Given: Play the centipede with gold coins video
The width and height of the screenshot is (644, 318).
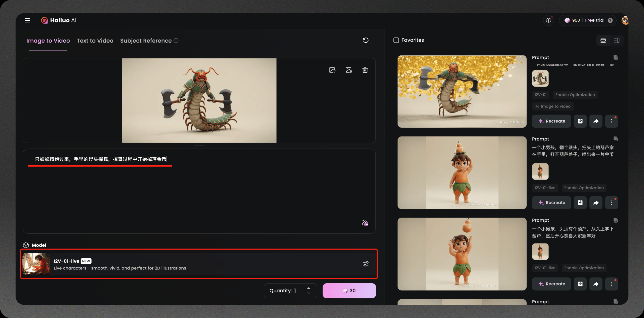Looking at the screenshot, I should (x=462, y=91).
